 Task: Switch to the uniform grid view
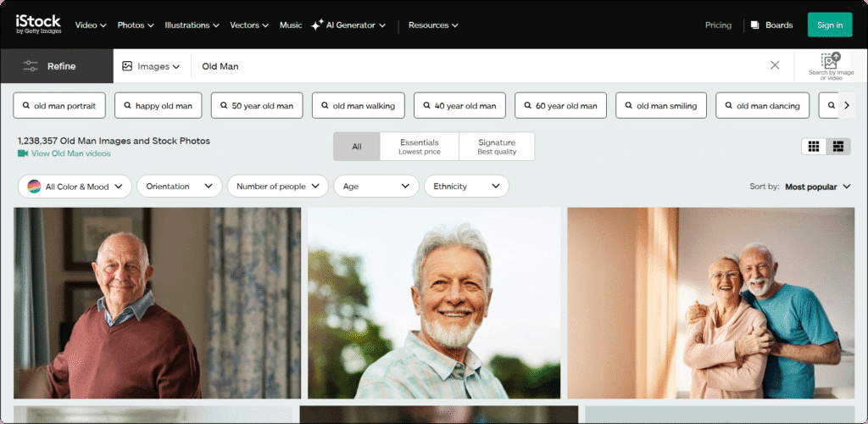[x=813, y=146]
